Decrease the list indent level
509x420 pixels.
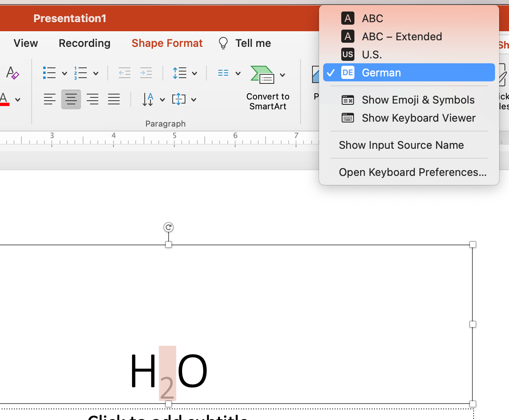(124, 73)
